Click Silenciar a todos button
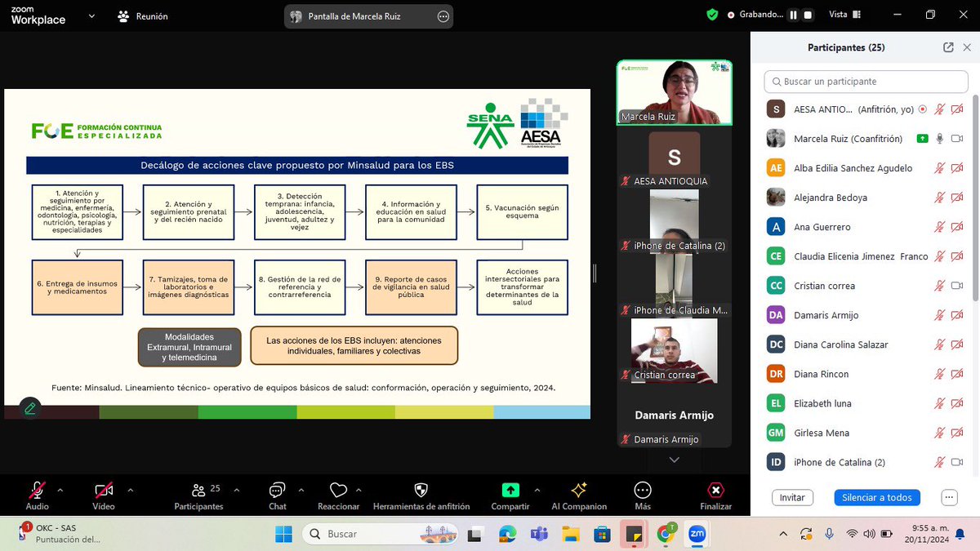The image size is (980, 551). pos(877,497)
